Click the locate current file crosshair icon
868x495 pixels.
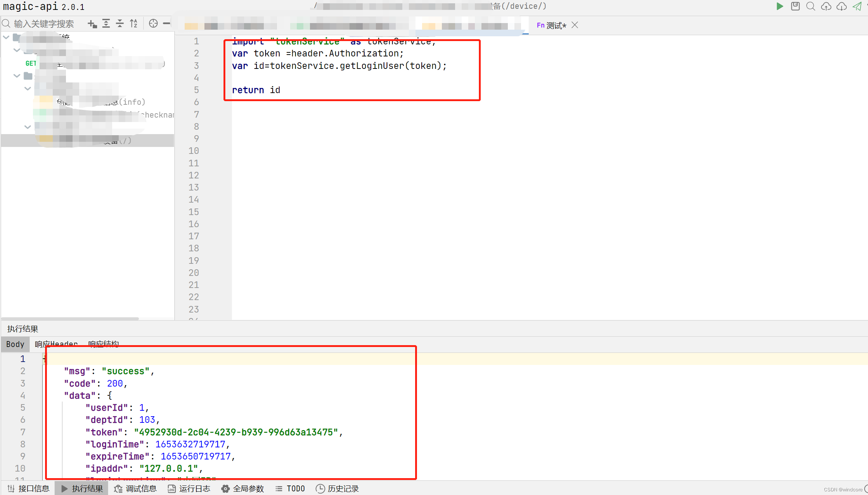(x=153, y=24)
